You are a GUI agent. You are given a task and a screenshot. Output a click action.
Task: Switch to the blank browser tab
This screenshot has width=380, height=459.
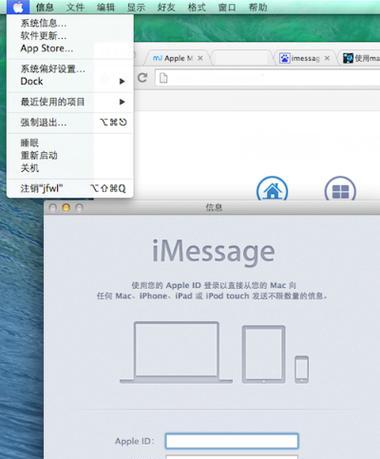[242, 58]
